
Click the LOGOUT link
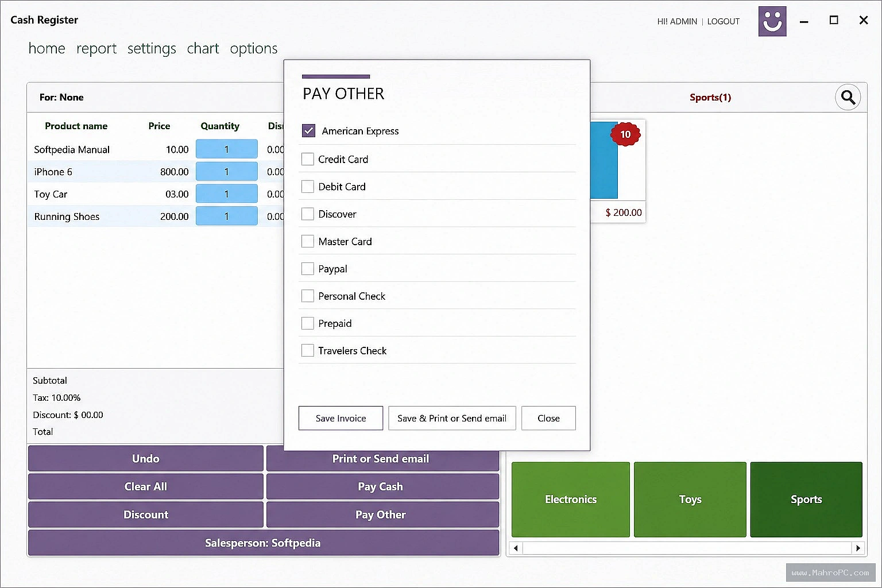tap(724, 21)
